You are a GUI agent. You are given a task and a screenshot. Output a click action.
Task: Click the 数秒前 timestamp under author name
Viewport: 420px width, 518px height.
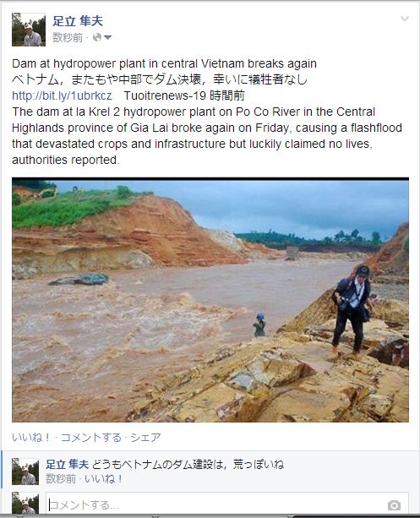(68, 38)
